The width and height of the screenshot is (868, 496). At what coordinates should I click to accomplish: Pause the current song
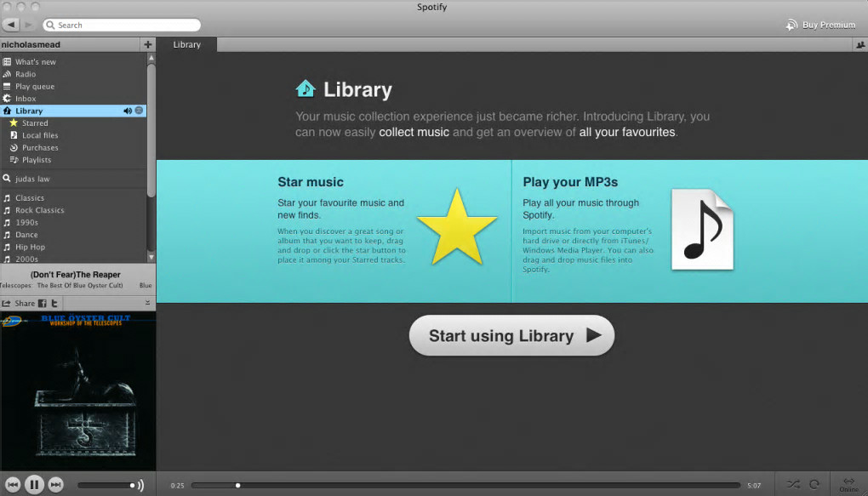[x=34, y=485]
